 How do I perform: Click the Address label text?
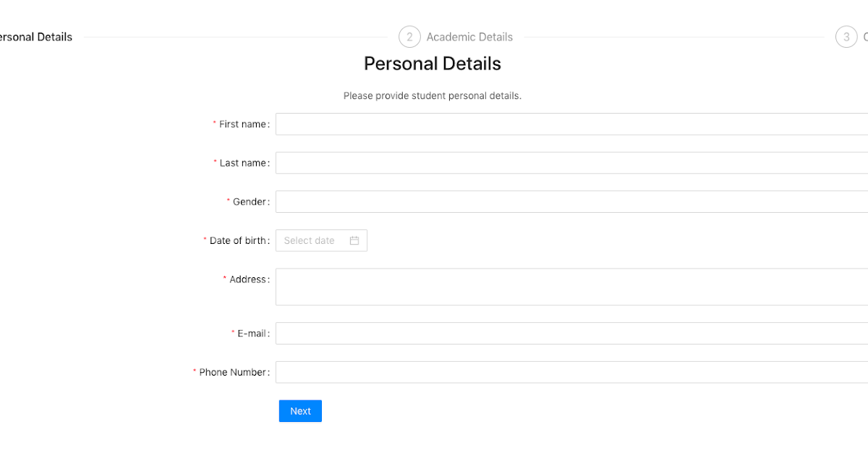(x=247, y=279)
